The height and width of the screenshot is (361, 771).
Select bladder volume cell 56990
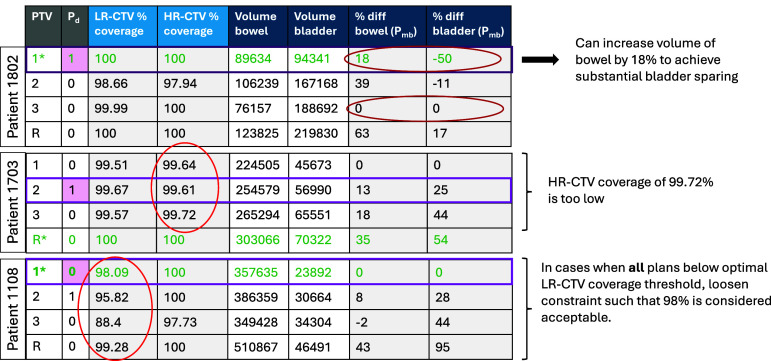tap(318, 190)
